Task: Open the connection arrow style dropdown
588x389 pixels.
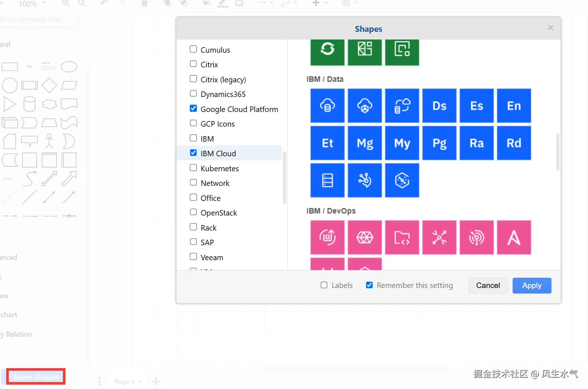Action: coord(266,3)
